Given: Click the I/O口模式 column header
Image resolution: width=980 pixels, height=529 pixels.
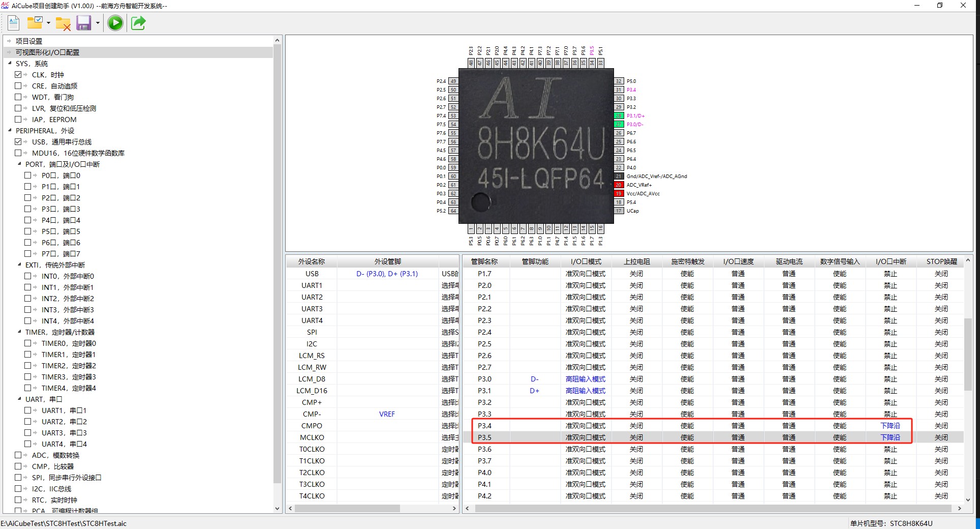Looking at the screenshot, I should (x=586, y=261).
